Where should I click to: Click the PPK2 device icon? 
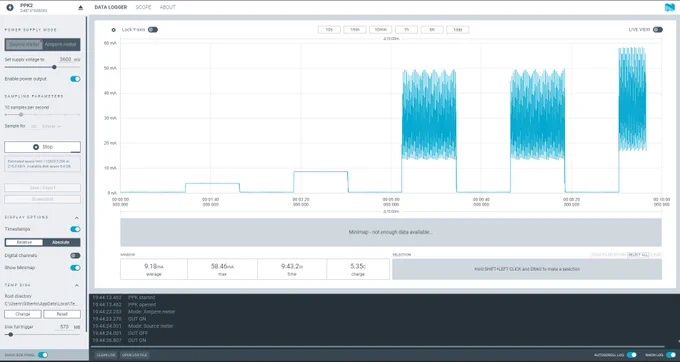pyautogui.click(x=10, y=7)
